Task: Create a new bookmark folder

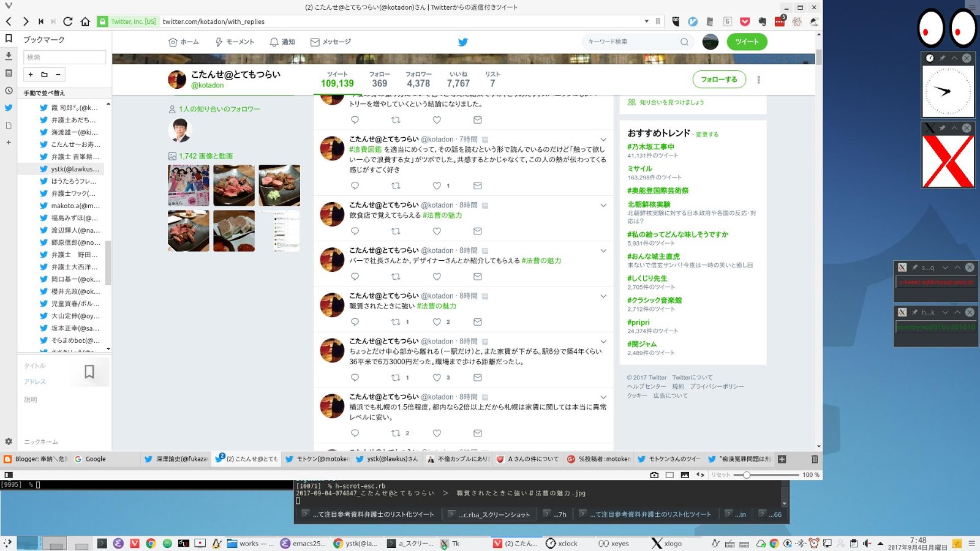Action: point(44,75)
